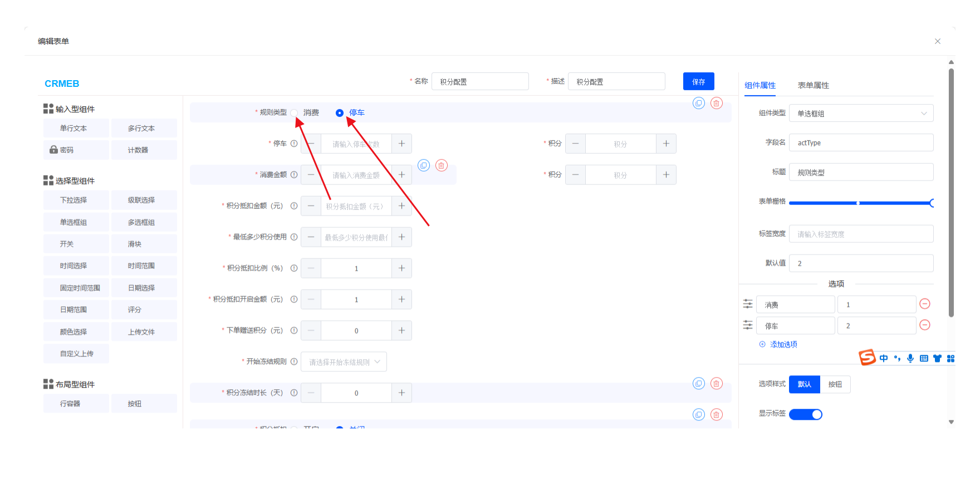Increase 积分抵扣开启金额 with the plus button

click(401, 300)
